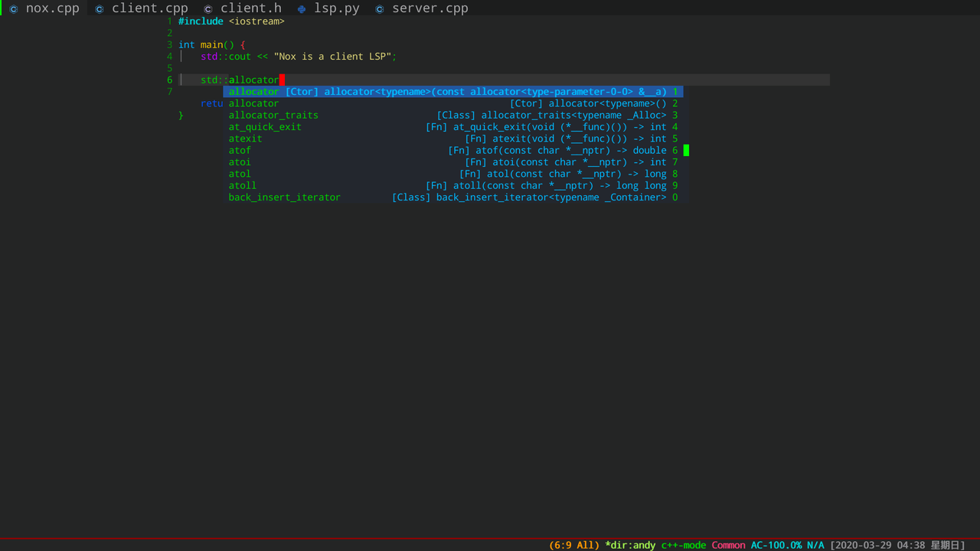
Task: Pick the at_quick_exit function completion
Action: point(453,127)
